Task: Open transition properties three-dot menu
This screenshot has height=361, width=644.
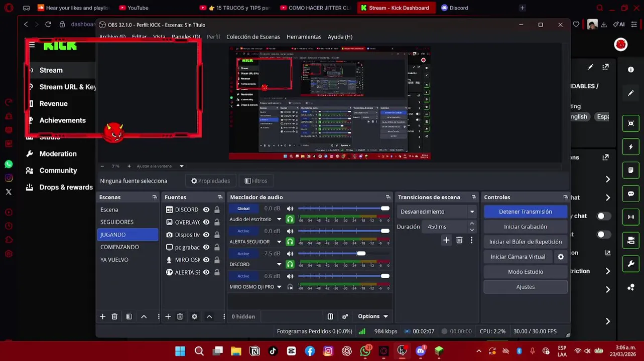Action: tap(471, 241)
